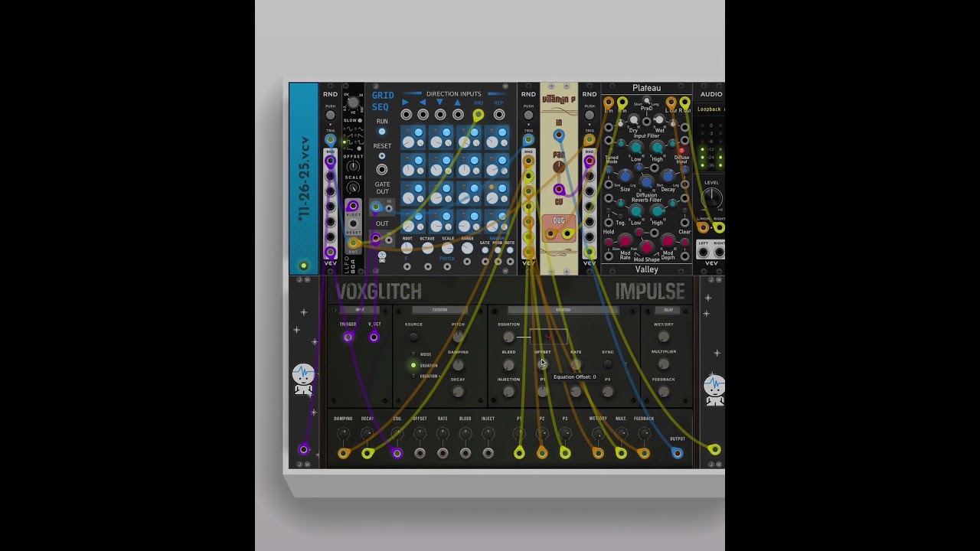Click the GRID SEQ RUN button

[382, 132]
